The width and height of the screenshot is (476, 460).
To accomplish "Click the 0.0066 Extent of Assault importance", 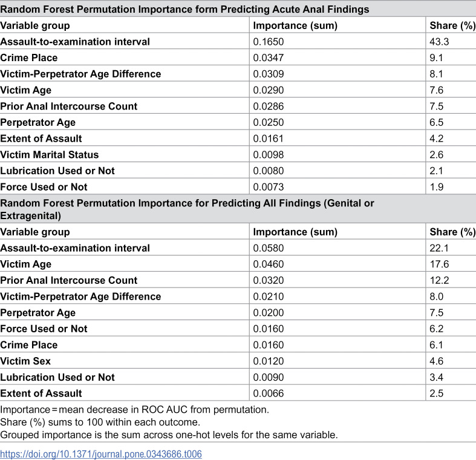I will 269,393.
